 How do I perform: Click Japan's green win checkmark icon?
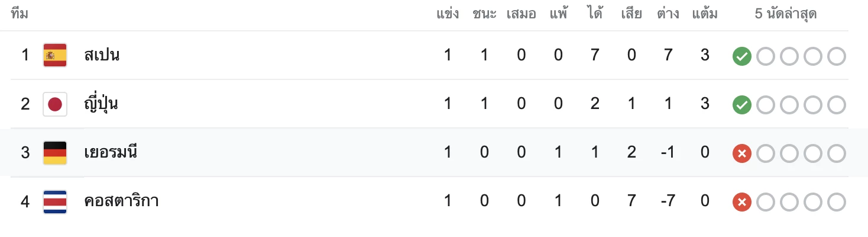pos(741,105)
